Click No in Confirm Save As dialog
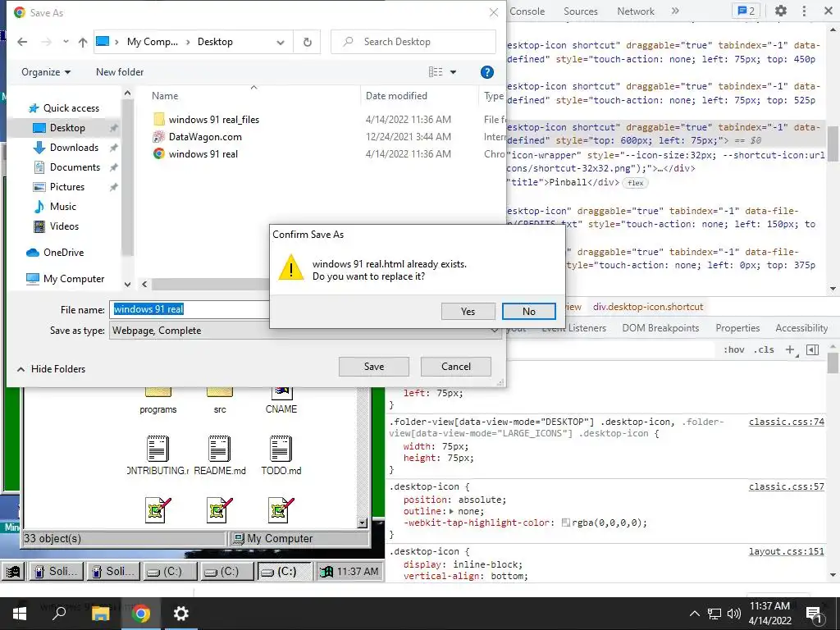This screenshot has width=840, height=630. click(529, 311)
